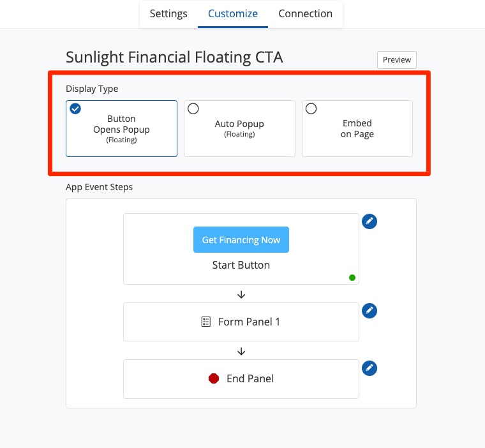The width and height of the screenshot is (485, 448).
Task: Click the Get Financing Now button
Action: click(241, 240)
